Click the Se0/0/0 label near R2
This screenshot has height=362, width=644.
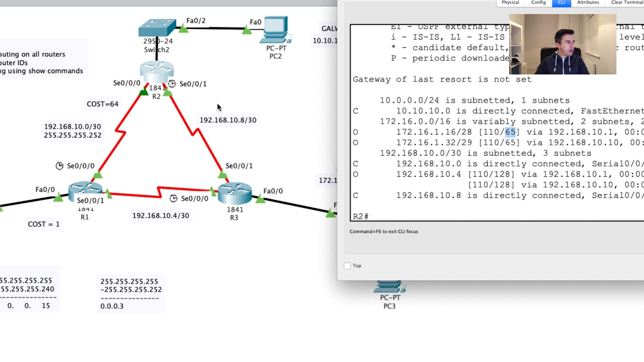point(127,82)
